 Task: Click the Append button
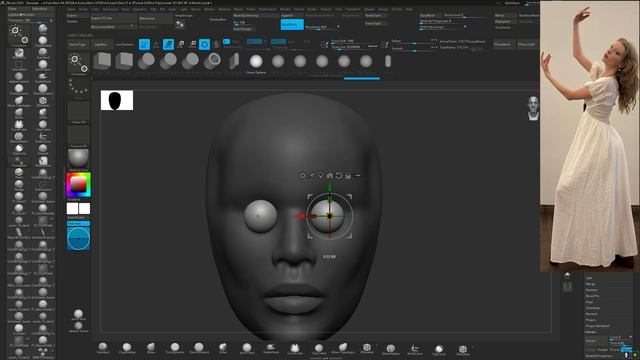coord(287,16)
